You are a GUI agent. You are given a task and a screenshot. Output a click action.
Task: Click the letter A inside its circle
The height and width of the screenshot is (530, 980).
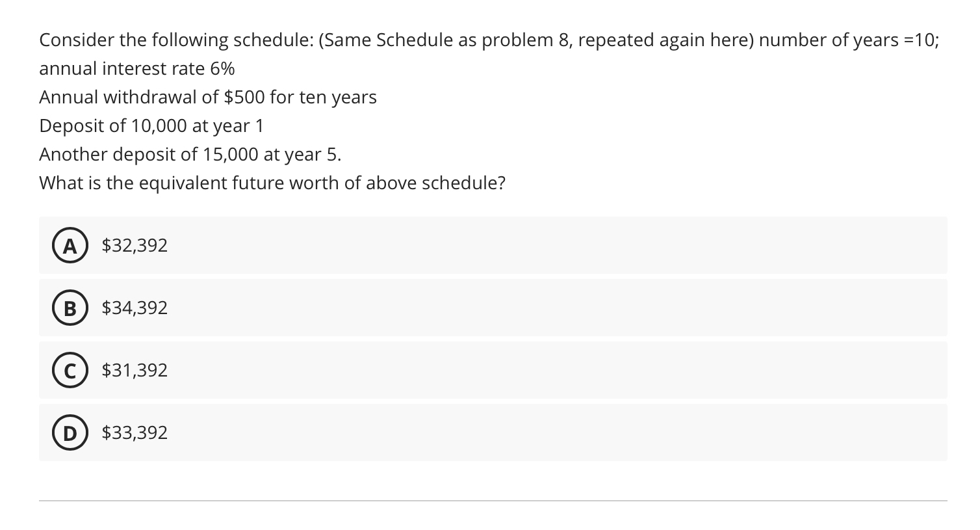pyautogui.click(x=70, y=245)
